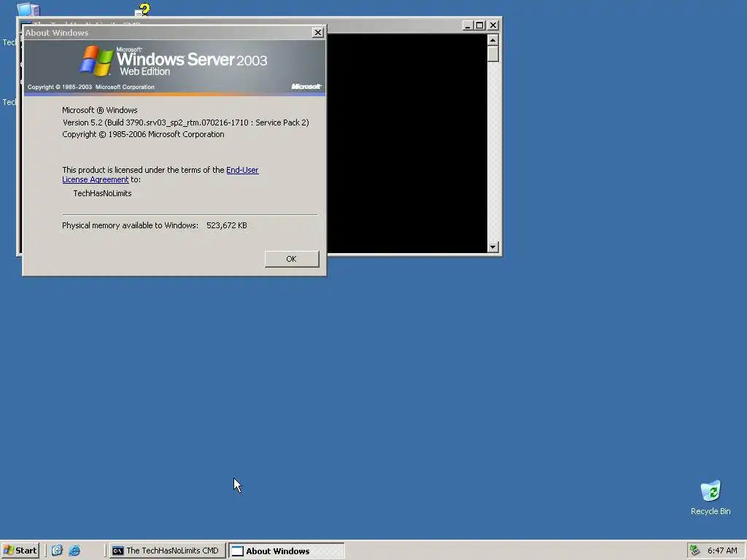
Task: Switch to The TechHasNoLimits CMD taskbar button
Action: (x=167, y=551)
